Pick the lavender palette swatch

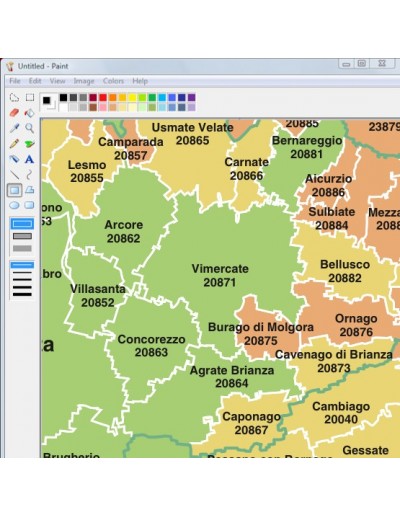click(191, 107)
